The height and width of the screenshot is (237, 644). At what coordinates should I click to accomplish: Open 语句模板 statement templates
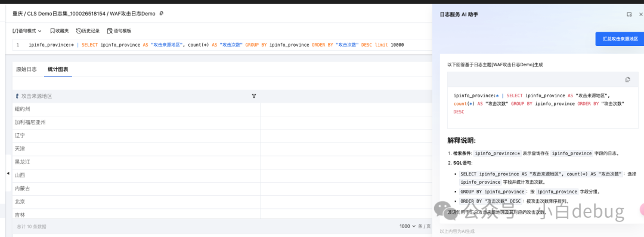pyautogui.click(x=119, y=31)
